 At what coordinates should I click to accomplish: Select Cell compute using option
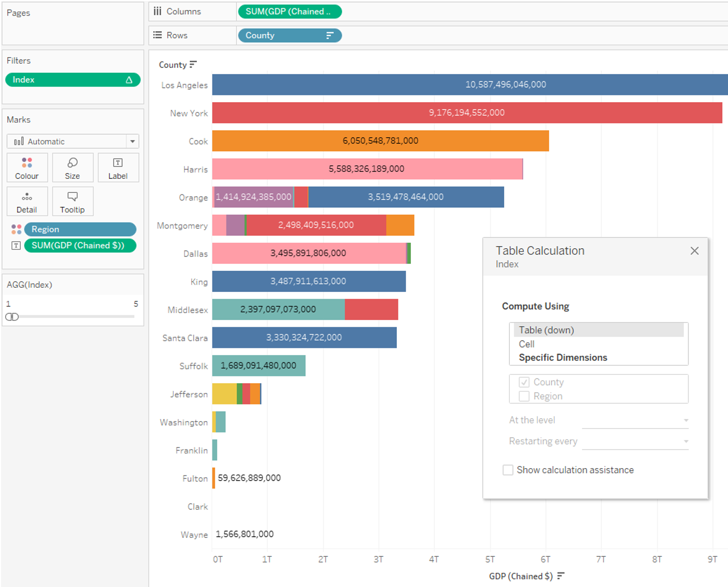526,344
